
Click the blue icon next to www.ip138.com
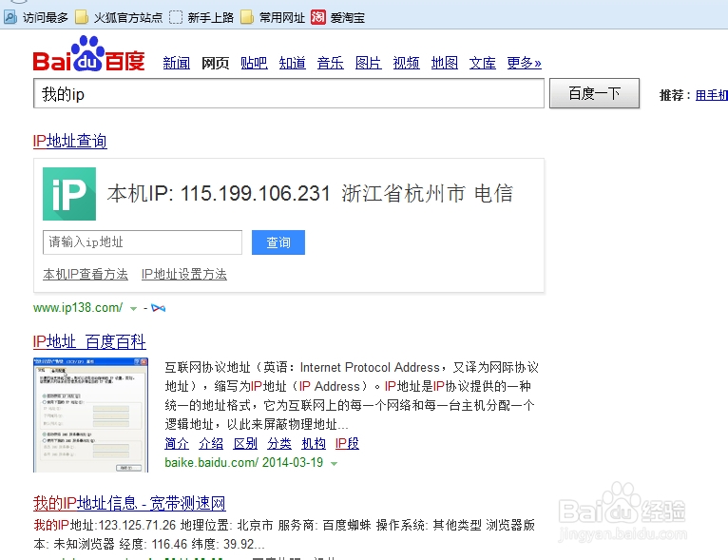(x=159, y=308)
